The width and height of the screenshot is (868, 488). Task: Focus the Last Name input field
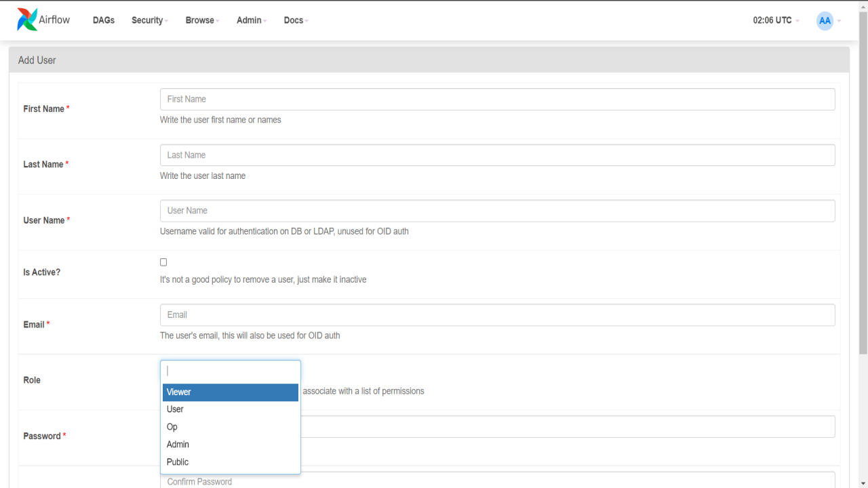coord(497,155)
